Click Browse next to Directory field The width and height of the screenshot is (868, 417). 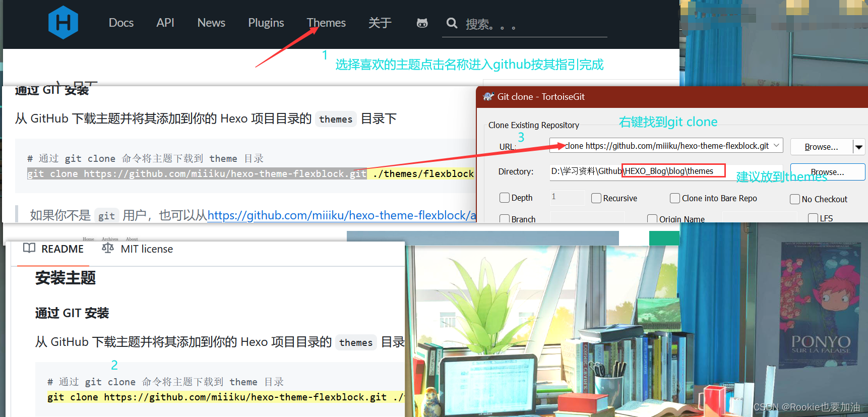828,172
